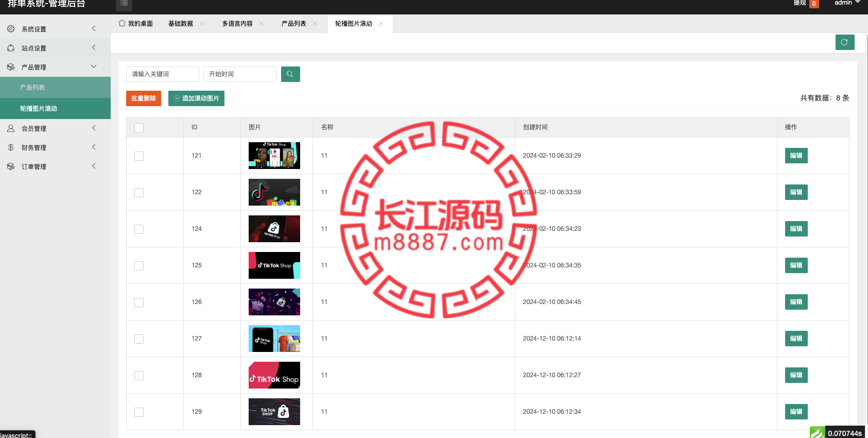Open thumbnail image for ID 129
The width and height of the screenshot is (868, 438).
point(274,412)
